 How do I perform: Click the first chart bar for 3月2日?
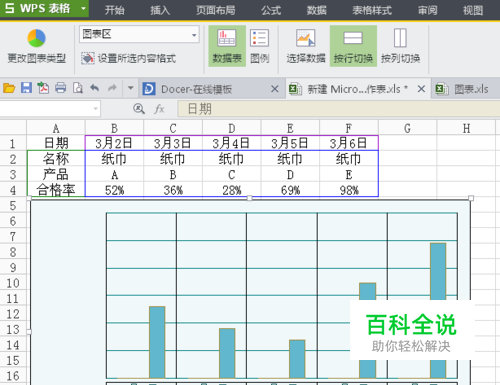157,342
